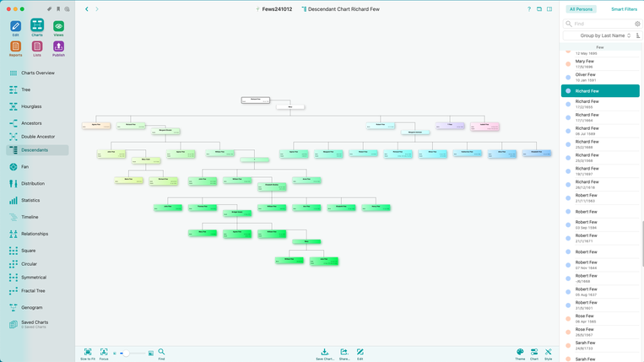Click the Edit chart button in bottom toolbar
Screen dimensions: 644x362
tap(360, 354)
